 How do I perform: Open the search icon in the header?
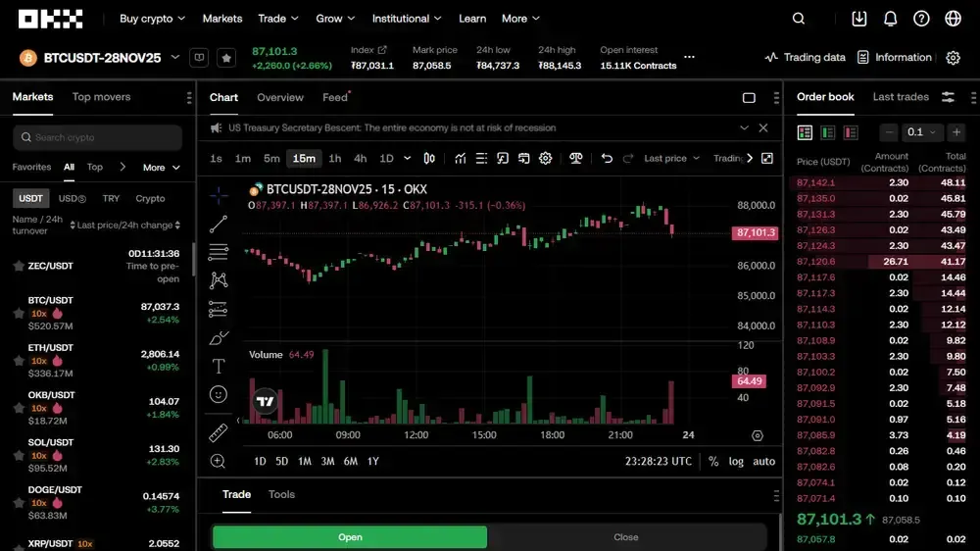[798, 19]
